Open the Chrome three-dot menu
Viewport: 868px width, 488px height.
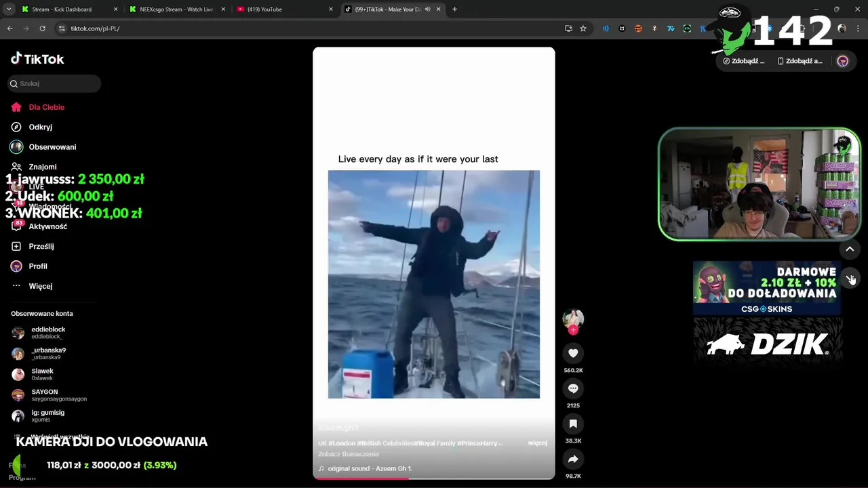pyautogui.click(x=858, y=28)
